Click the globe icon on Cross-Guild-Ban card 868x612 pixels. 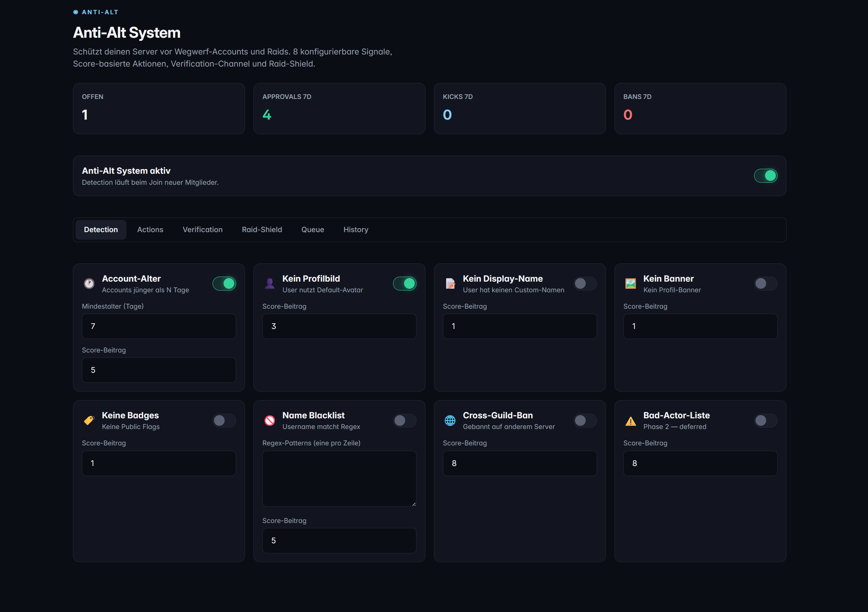pyautogui.click(x=450, y=420)
